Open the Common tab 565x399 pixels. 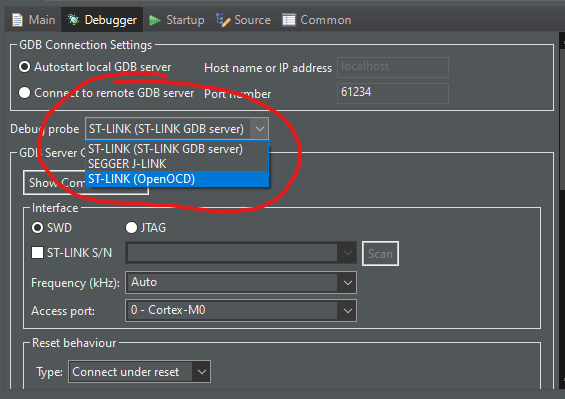coord(317,20)
